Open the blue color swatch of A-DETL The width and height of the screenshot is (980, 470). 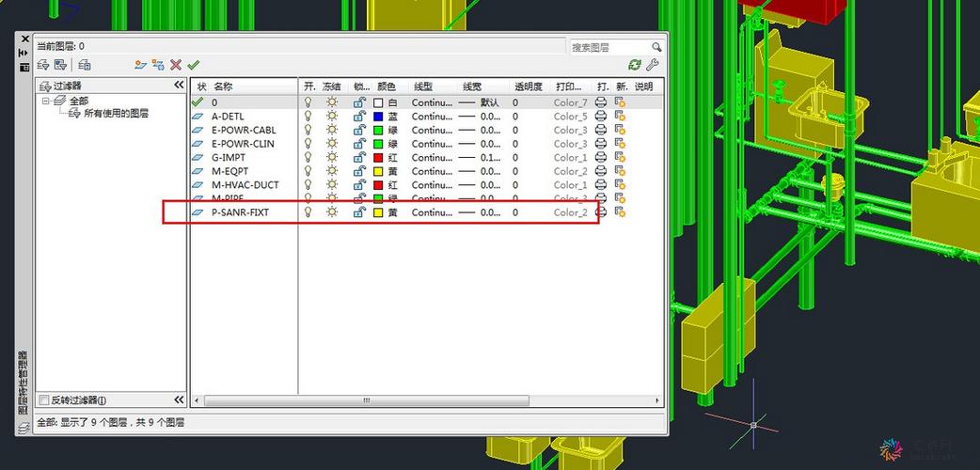[378, 117]
